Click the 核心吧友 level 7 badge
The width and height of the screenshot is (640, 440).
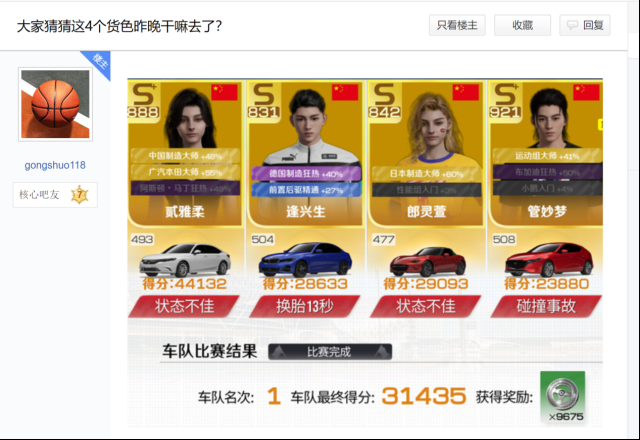pyautogui.click(x=55, y=195)
